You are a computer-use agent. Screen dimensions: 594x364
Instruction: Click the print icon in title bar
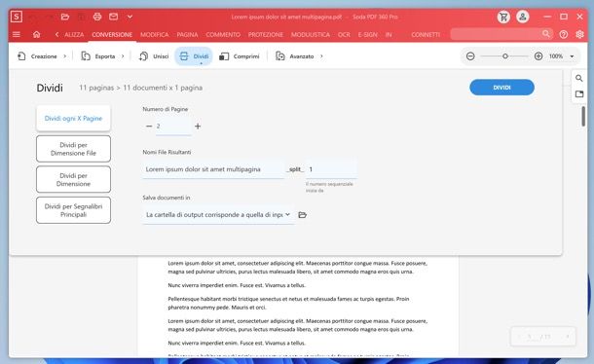(x=97, y=17)
